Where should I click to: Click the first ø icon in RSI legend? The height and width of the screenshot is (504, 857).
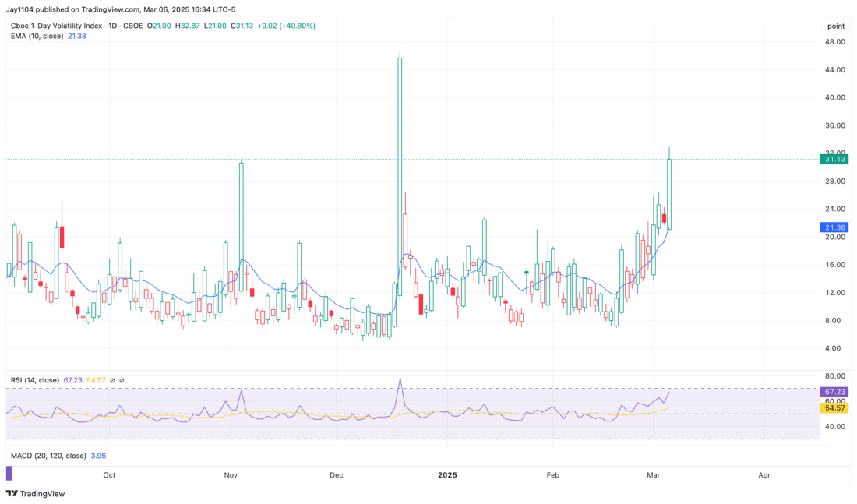coord(113,380)
